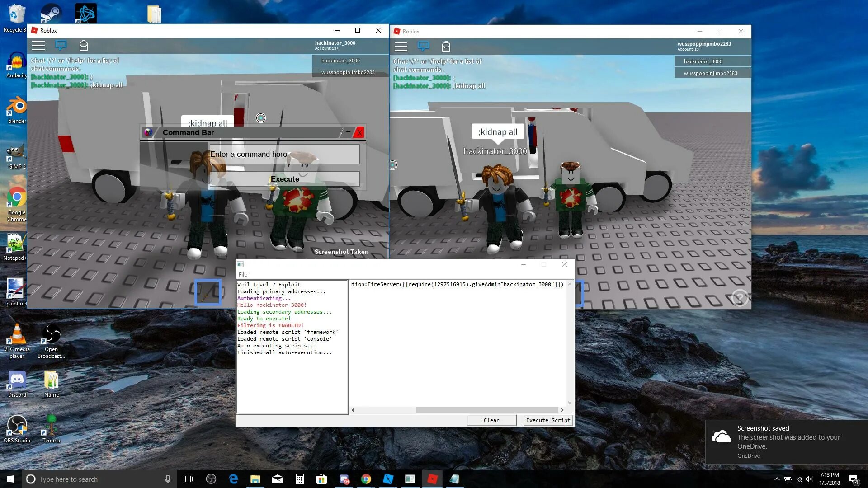
Task: Click the hamburger menu icon left Roblox window
Action: [x=38, y=45]
